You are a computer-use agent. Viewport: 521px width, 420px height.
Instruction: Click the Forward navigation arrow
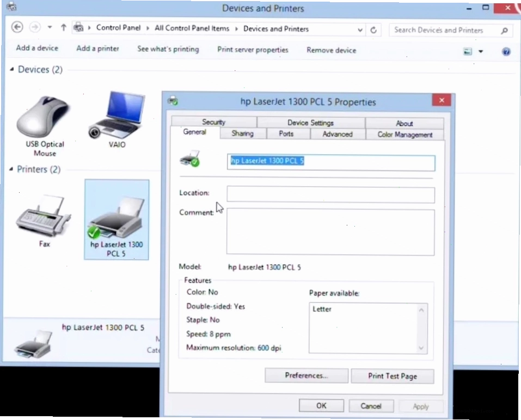point(35,27)
